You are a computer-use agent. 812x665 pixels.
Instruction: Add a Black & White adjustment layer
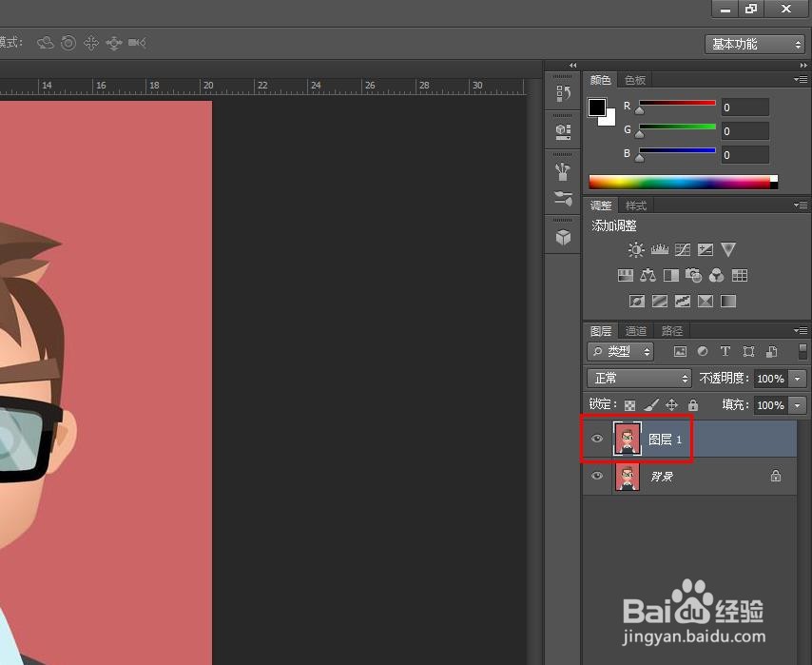pyautogui.click(x=671, y=275)
